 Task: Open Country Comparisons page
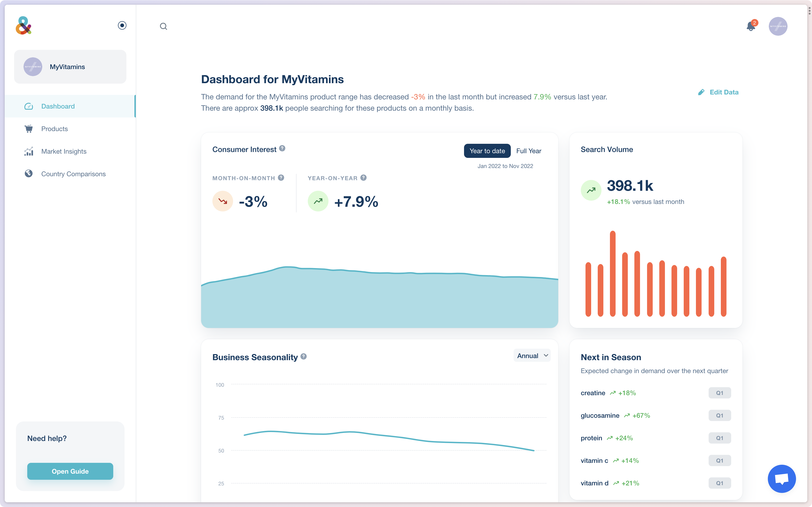[x=73, y=174]
